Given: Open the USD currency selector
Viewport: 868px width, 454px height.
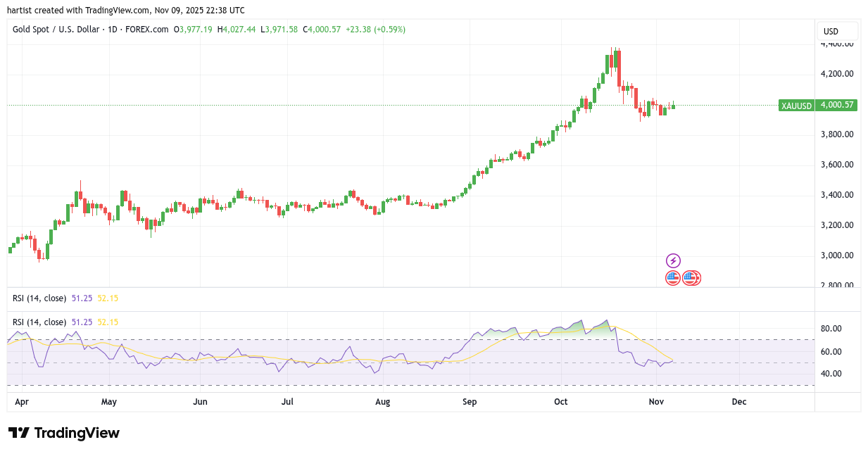Looking at the screenshot, I should (831, 32).
